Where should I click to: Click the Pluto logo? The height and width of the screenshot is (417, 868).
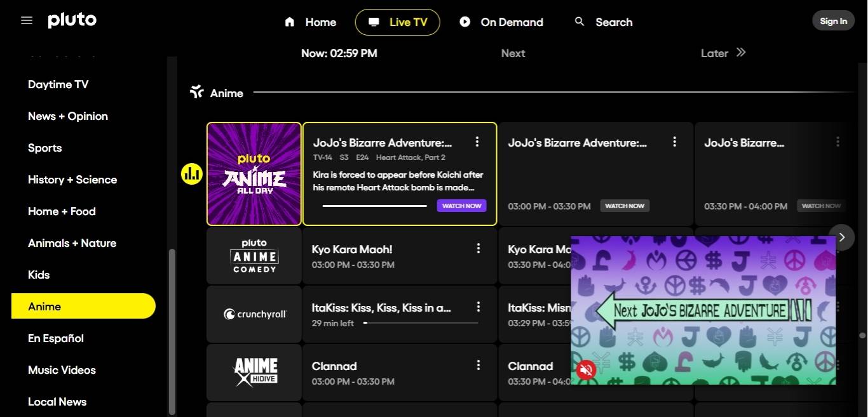point(72,20)
